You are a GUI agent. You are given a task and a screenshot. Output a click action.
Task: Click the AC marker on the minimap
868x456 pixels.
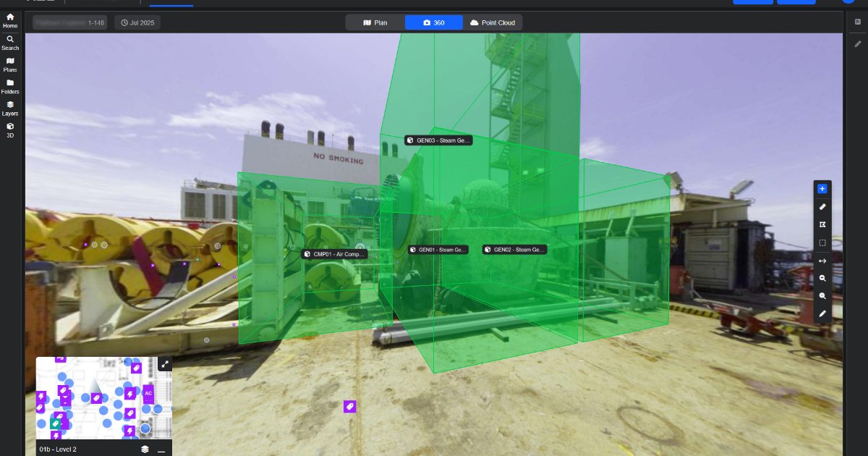click(148, 393)
